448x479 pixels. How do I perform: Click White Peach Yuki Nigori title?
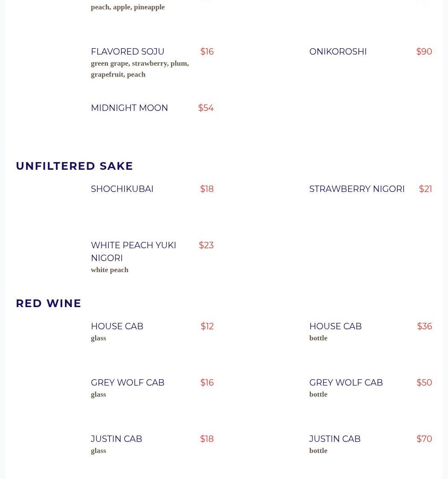[x=133, y=251]
